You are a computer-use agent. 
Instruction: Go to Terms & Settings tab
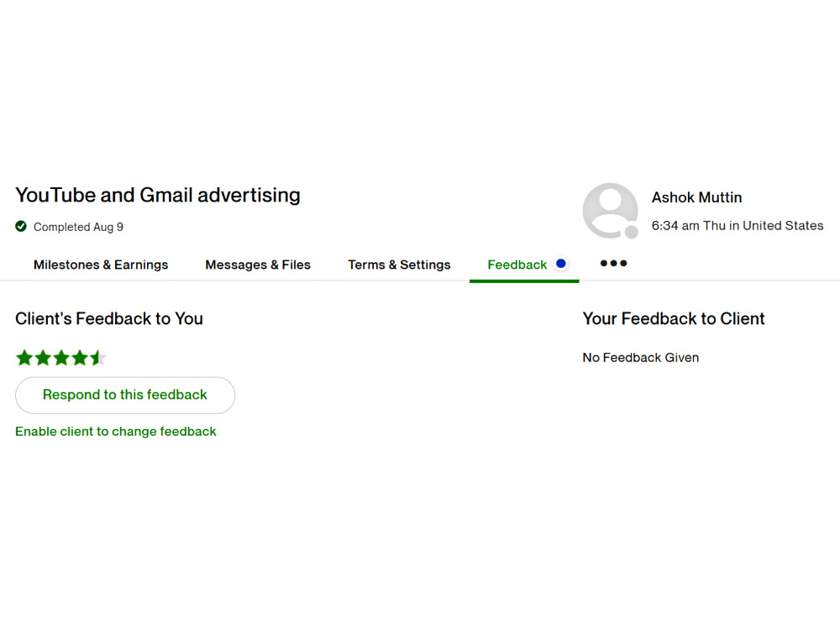(x=399, y=265)
